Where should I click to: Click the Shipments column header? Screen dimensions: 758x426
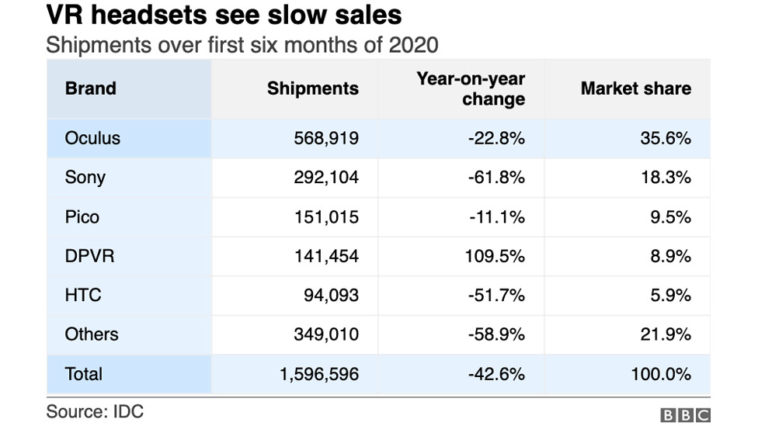312,88
